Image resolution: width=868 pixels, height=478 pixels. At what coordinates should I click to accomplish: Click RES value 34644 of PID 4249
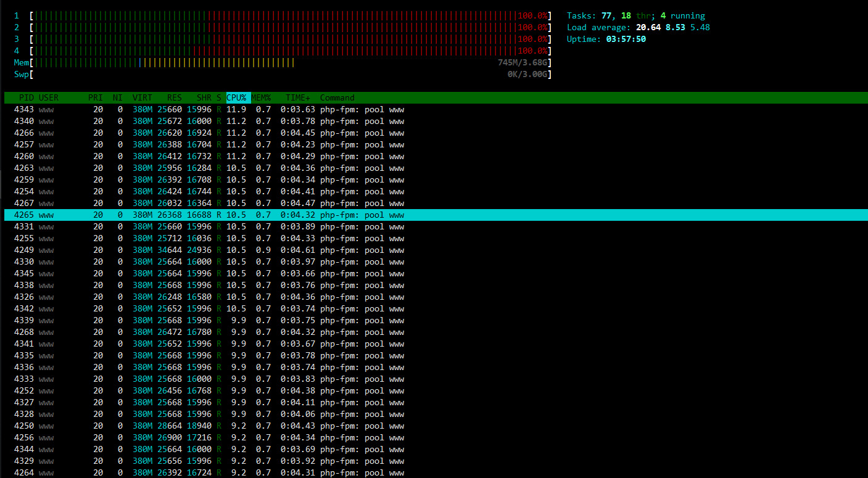(170, 250)
